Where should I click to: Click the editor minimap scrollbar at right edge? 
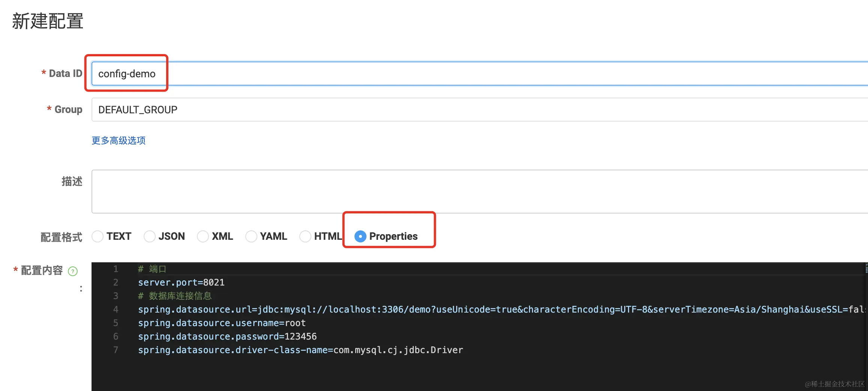[x=866, y=268]
